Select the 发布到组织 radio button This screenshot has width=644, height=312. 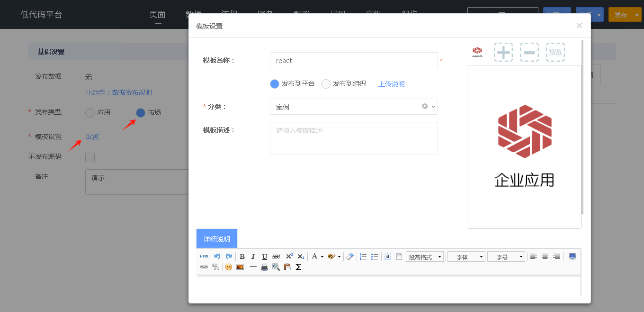326,84
